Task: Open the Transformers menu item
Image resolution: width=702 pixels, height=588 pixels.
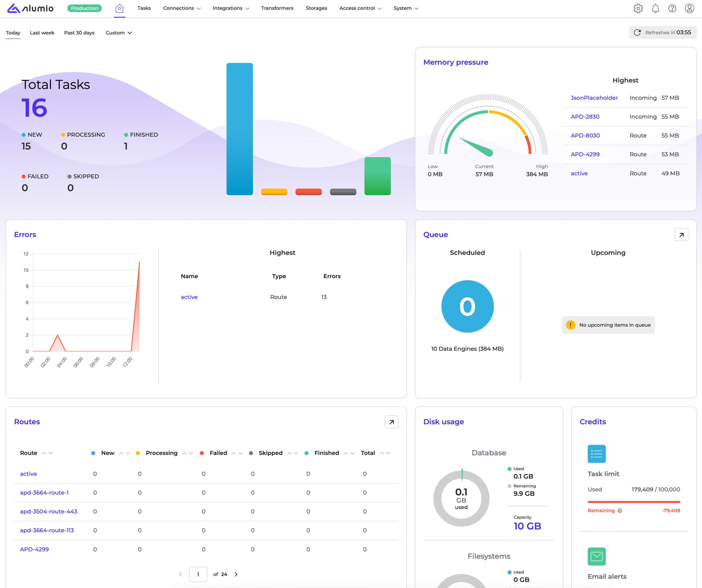Action: [277, 8]
